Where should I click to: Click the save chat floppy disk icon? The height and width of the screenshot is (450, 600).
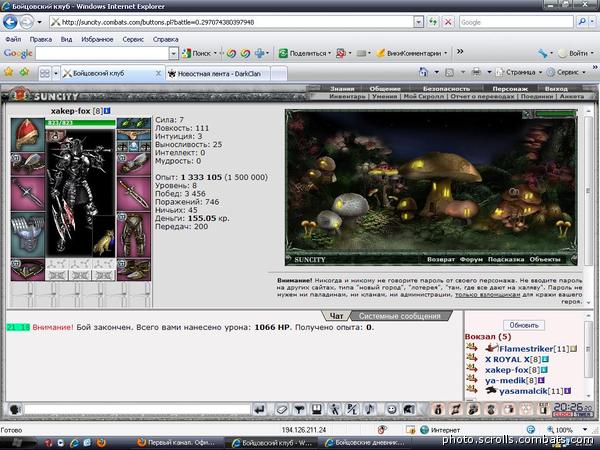(316, 409)
